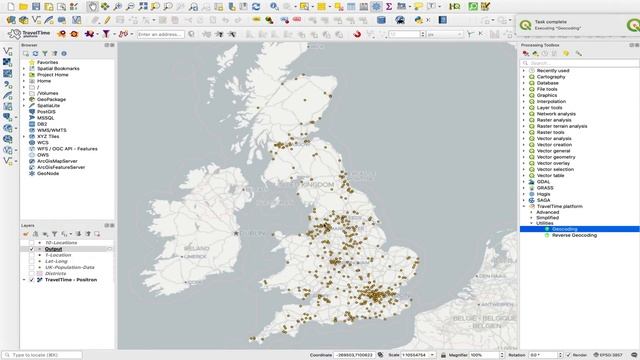This screenshot has width=640, height=360.
Task: Expand the GDAL provider in Processing Toolbox
Action: pyautogui.click(x=524, y=182)
